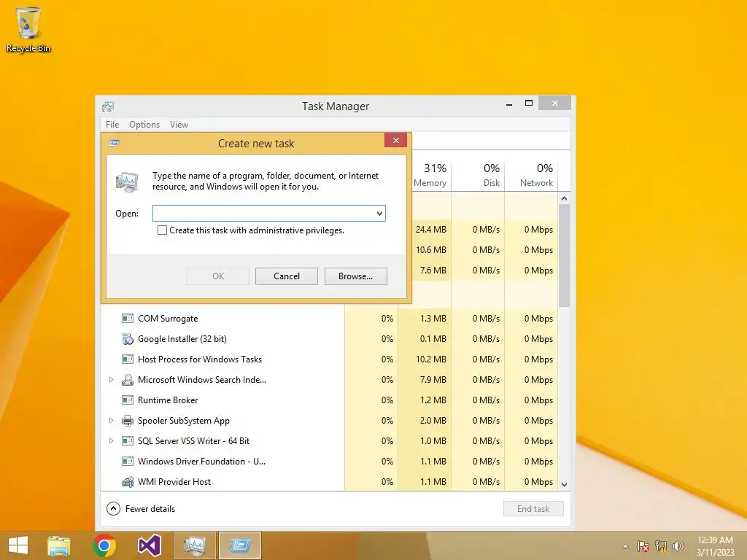Open the View menu in Task Manager
Viewport: 747px width, 560px height.
(x=179, y=125)
